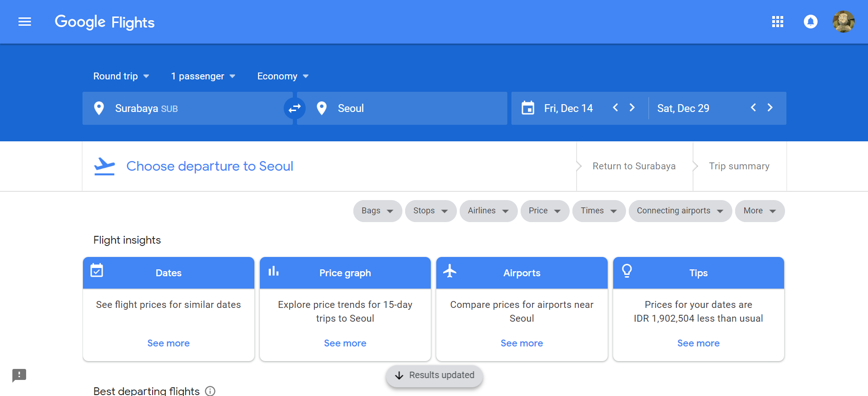Image resolution: width=868 pixels, height=396 pixels.
Task: Click the 'Best departing flights' heading
Action: tap(147, 391)
